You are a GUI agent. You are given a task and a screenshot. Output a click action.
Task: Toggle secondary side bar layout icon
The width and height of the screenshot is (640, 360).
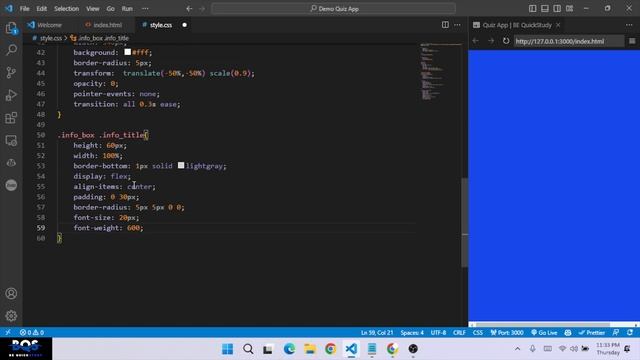[557, 9]
